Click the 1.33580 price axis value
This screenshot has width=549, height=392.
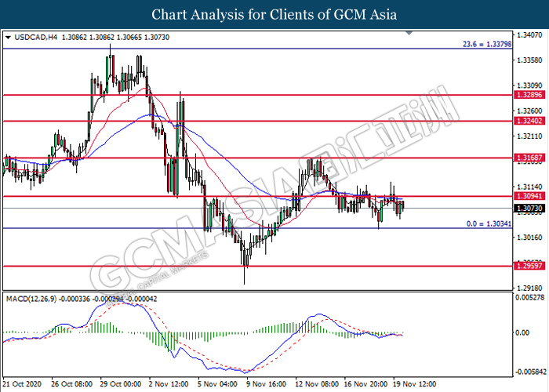tap(529, 60)
